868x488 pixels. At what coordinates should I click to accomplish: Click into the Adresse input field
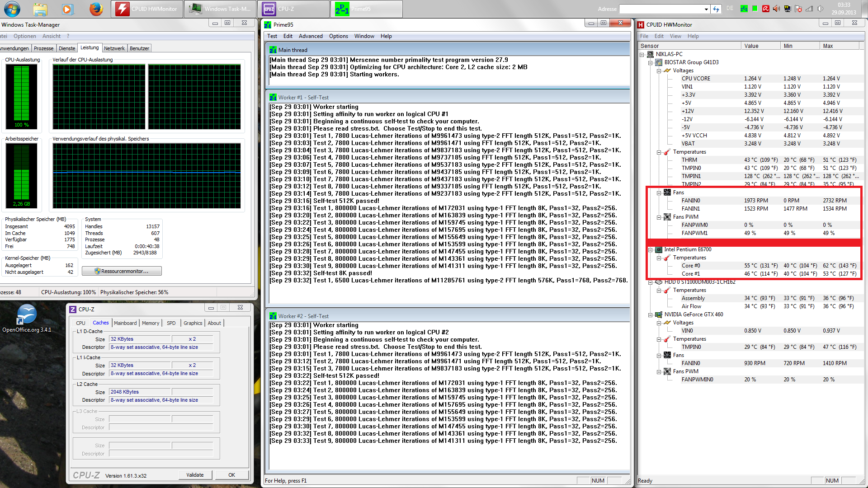661,9
